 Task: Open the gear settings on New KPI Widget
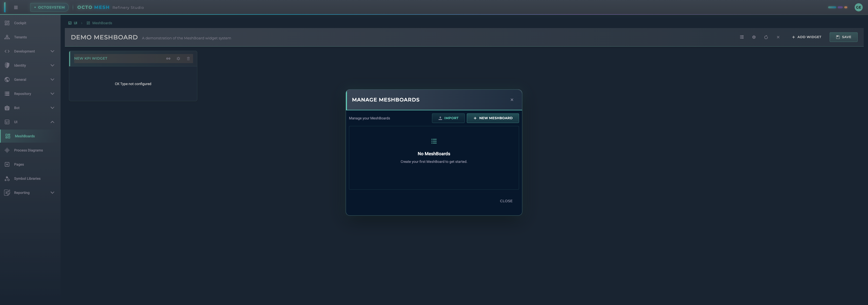click(x=178, y=59)
